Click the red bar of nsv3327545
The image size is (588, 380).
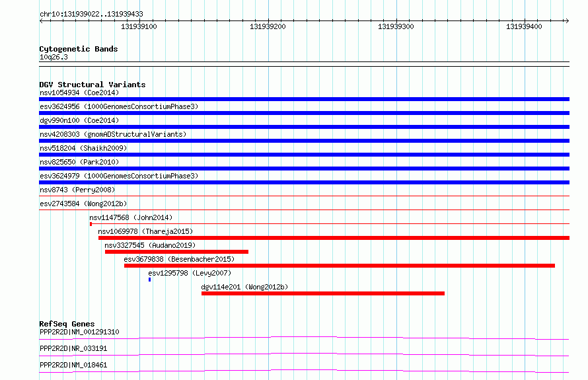pos(176,252)
